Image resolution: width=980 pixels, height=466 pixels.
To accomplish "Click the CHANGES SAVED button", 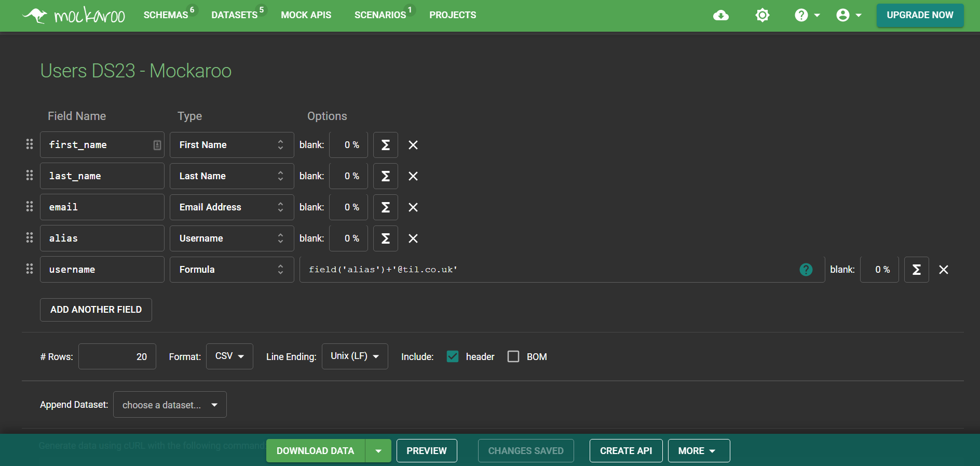I will pyautogui.click(x=526, y=451).
